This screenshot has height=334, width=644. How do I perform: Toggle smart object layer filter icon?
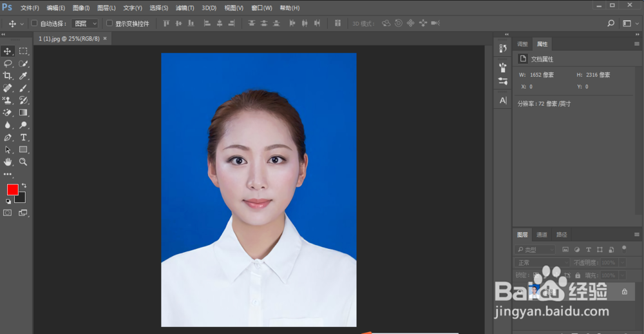[611, 250]
